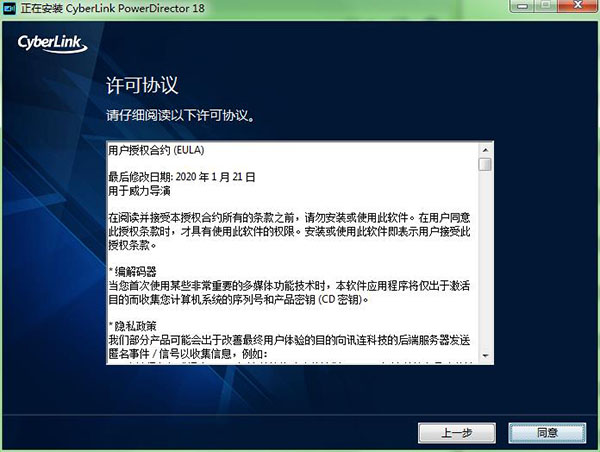Click the 用户授权合约 (EULA) line
Image resolution: width=600 pixels, height=452 pixels.
[x=156, y=150]
